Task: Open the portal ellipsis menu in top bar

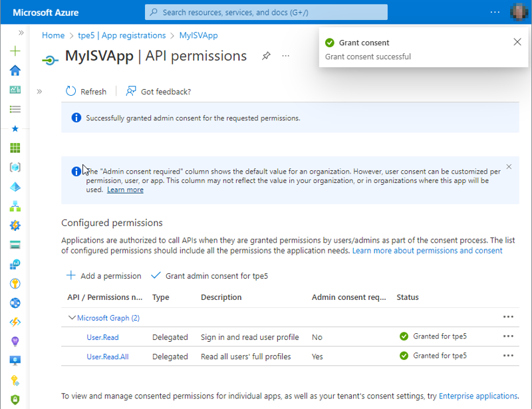Action: [x=493, y=12]
